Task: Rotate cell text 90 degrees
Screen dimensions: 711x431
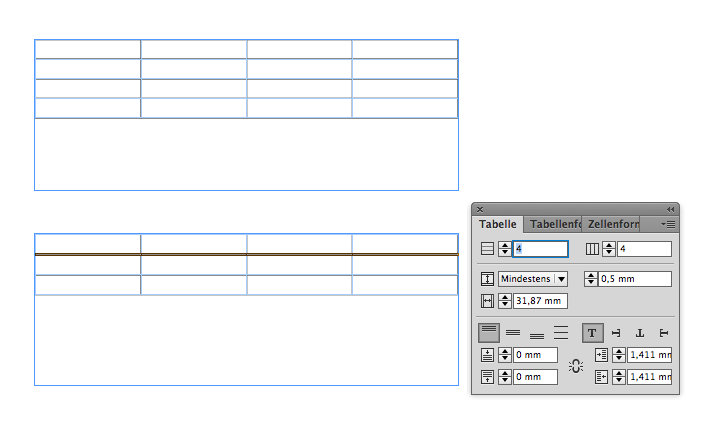Action: tap(616, 332)
